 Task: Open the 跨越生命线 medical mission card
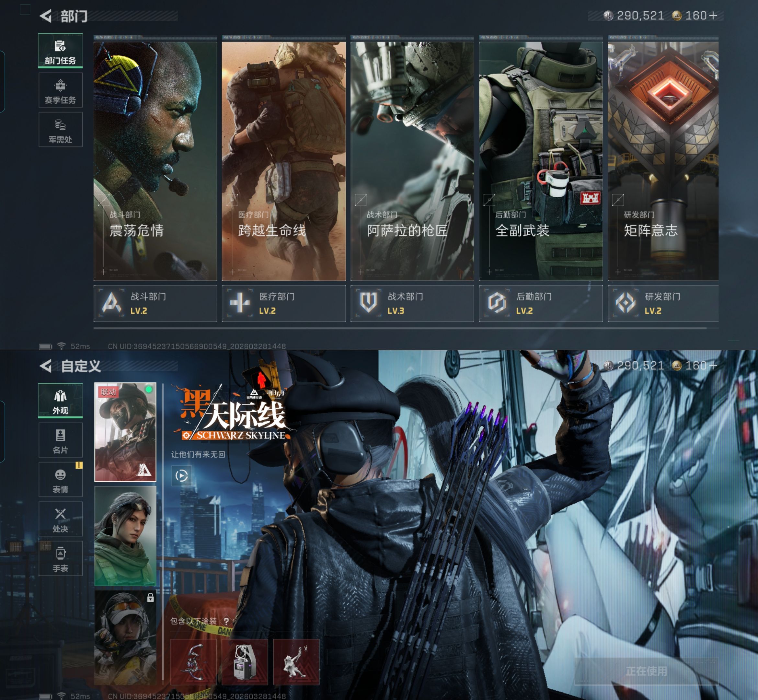click(283, 161)
